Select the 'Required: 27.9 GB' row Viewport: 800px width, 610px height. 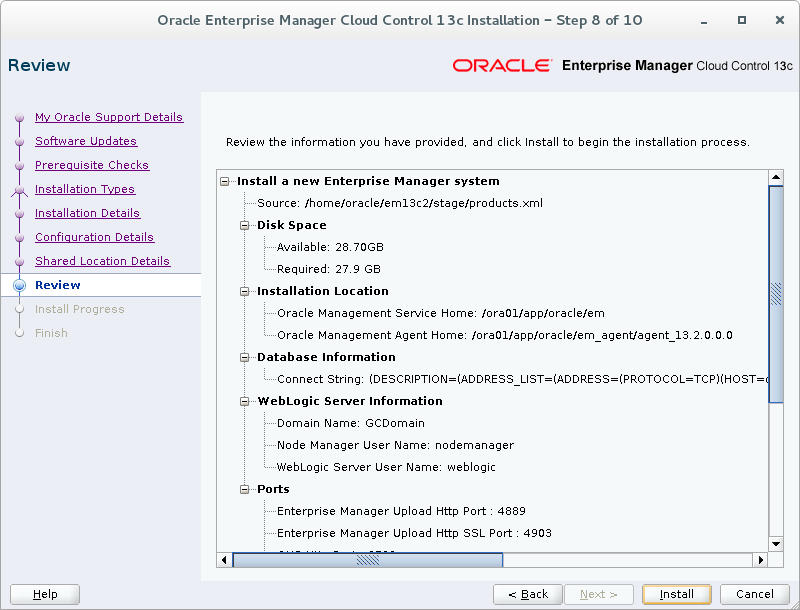point(329,269)
